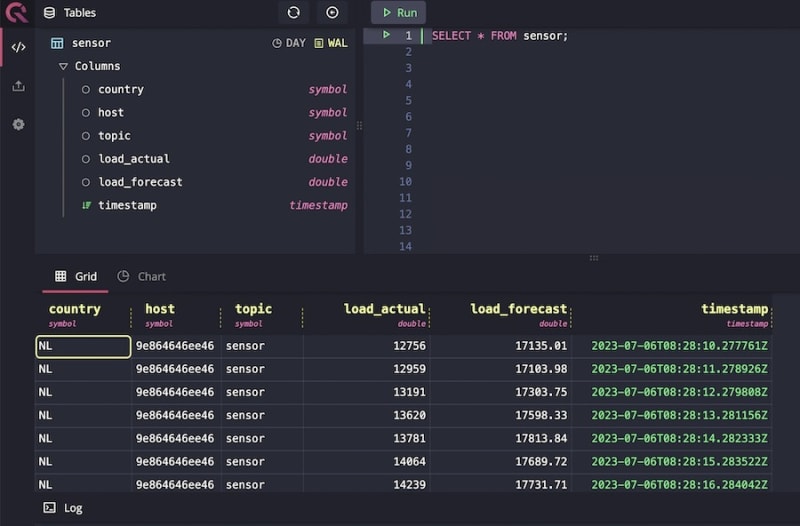
Task: Click the QuestDB logo icon
Action: [16, 12]
